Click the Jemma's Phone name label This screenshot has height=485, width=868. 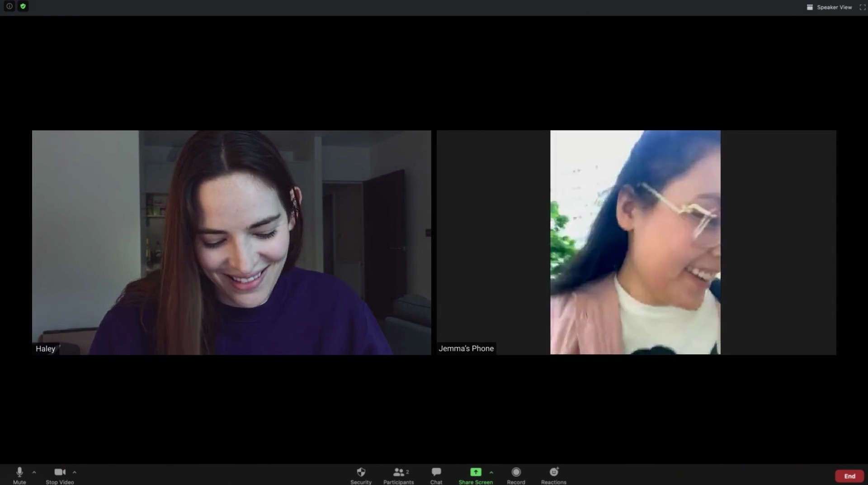pyautogui.click(x=466, y=348)
